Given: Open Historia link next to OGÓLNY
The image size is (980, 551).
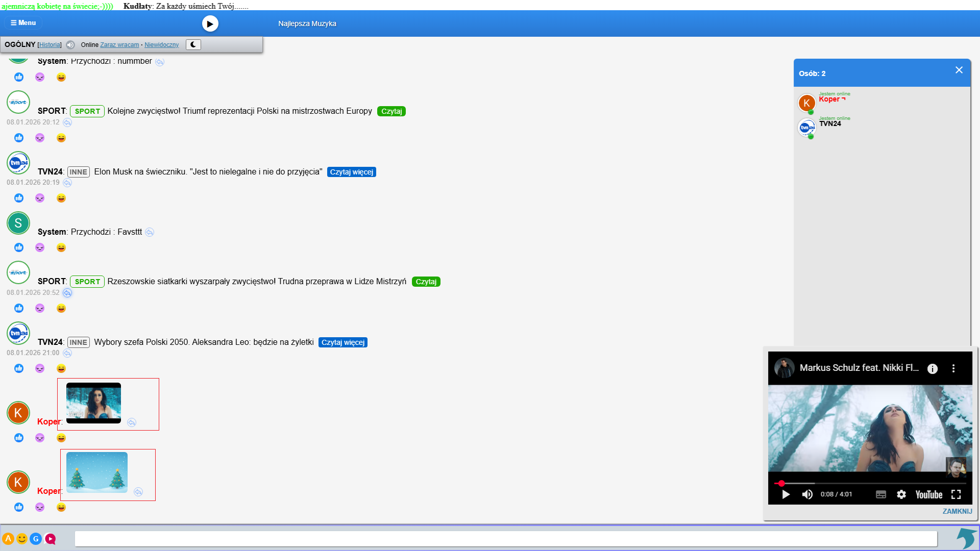Looking at the screenshot, I should pyautogui.click(x=50, y=45).
